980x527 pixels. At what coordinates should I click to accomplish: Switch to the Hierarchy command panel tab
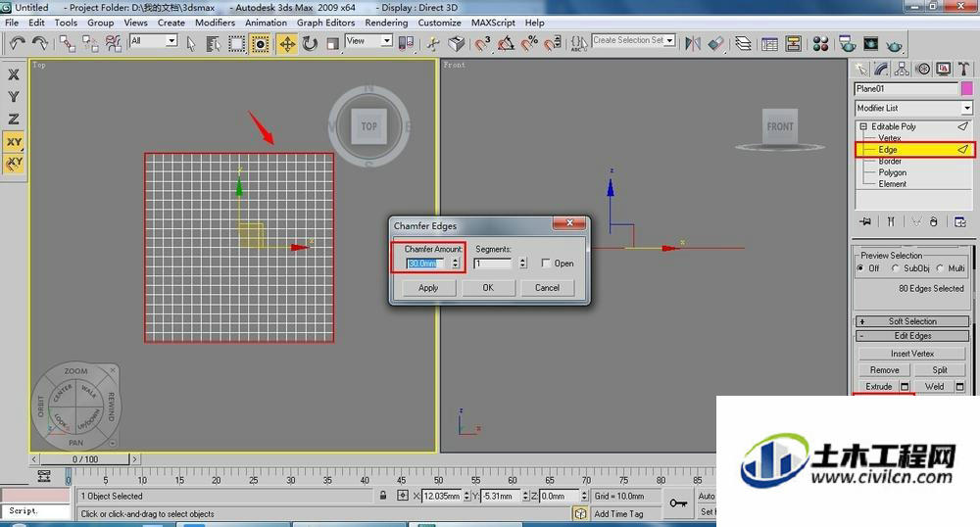tap(902, 69)
